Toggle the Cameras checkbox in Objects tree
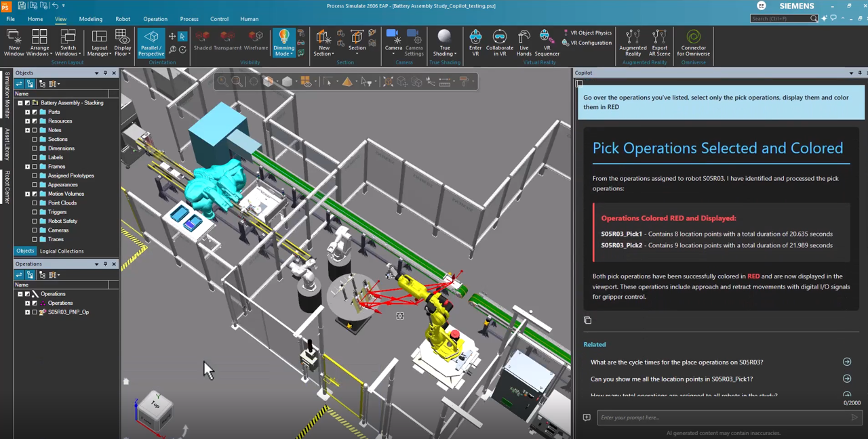 click(x=35, y=230)
